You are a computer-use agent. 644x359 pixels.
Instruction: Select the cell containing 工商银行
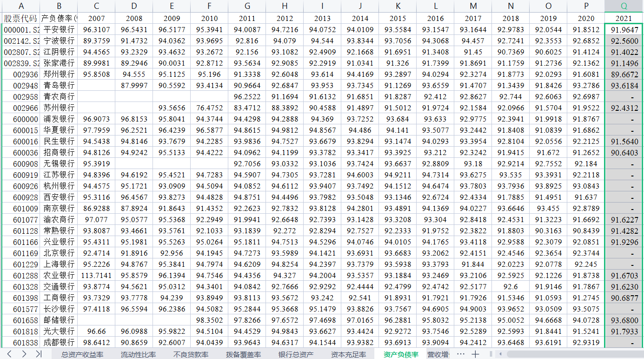coord(59,298)
